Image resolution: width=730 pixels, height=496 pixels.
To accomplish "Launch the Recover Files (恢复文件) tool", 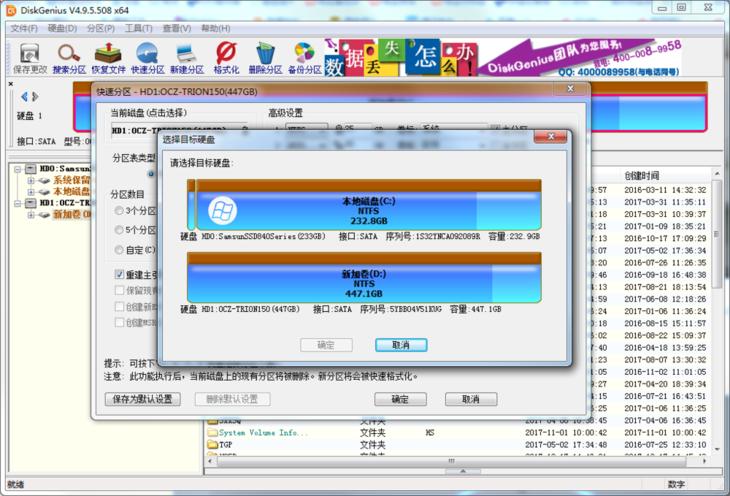I will click(x=108, y=58).
